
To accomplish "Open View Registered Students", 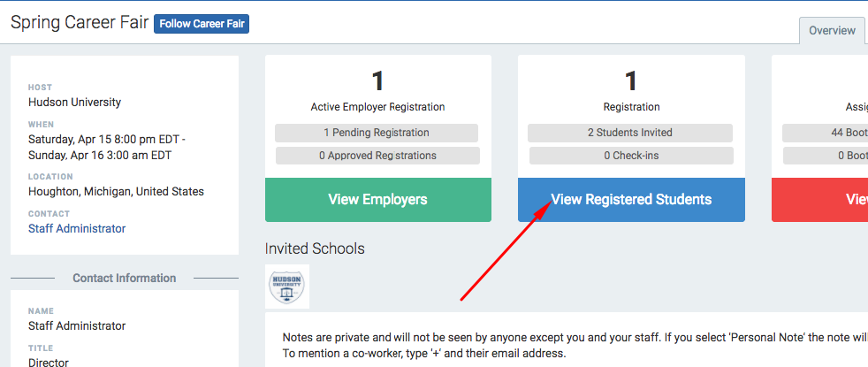I will (x=631, y=200).
